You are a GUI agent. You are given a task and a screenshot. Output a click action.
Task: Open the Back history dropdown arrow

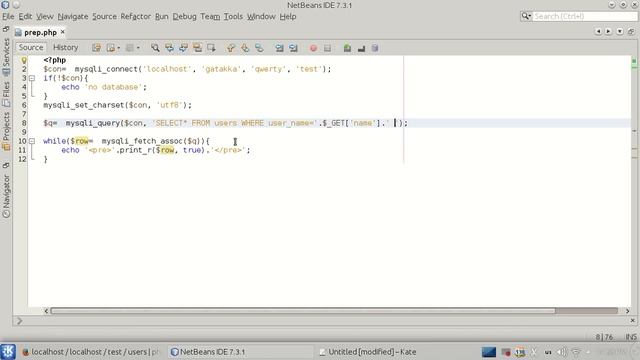click(118, 48)
